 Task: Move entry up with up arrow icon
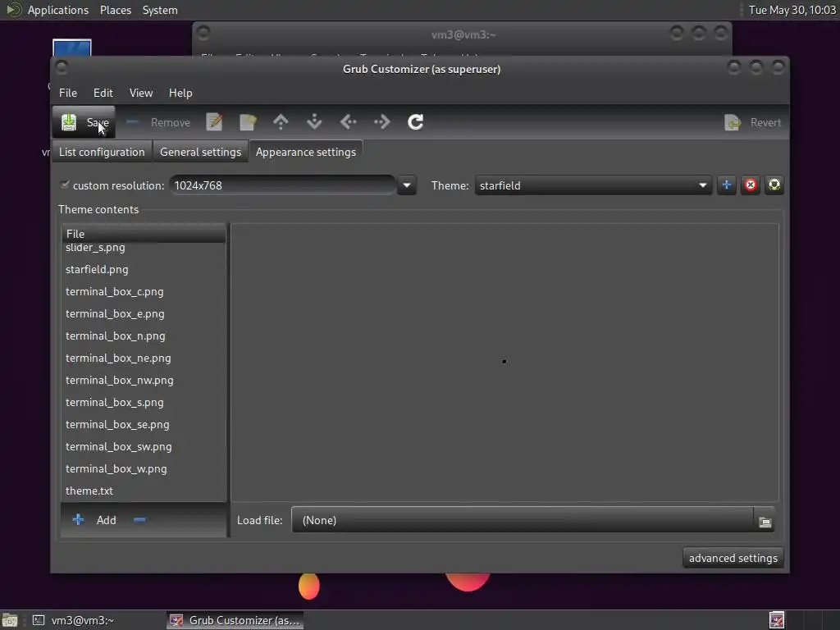tap(281, 122)
